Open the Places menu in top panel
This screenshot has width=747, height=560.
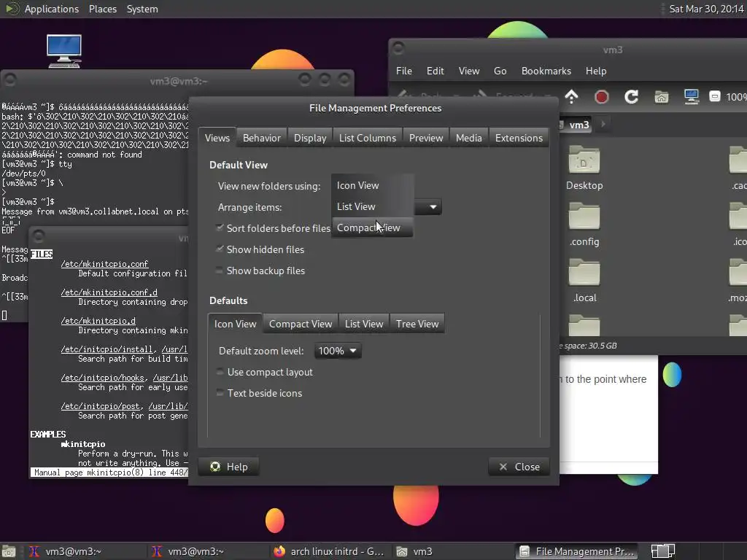(x=102, y=9)
